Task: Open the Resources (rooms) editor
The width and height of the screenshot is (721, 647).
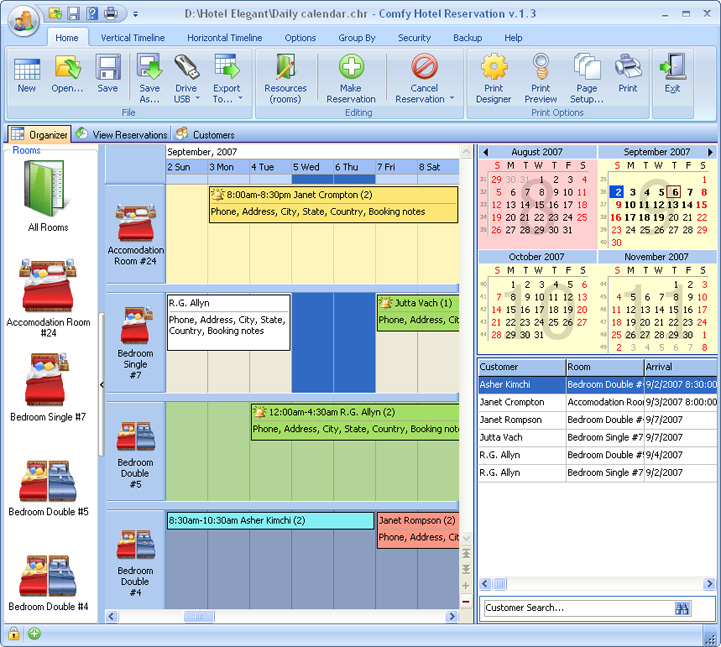Action: [x=285, y=68]
